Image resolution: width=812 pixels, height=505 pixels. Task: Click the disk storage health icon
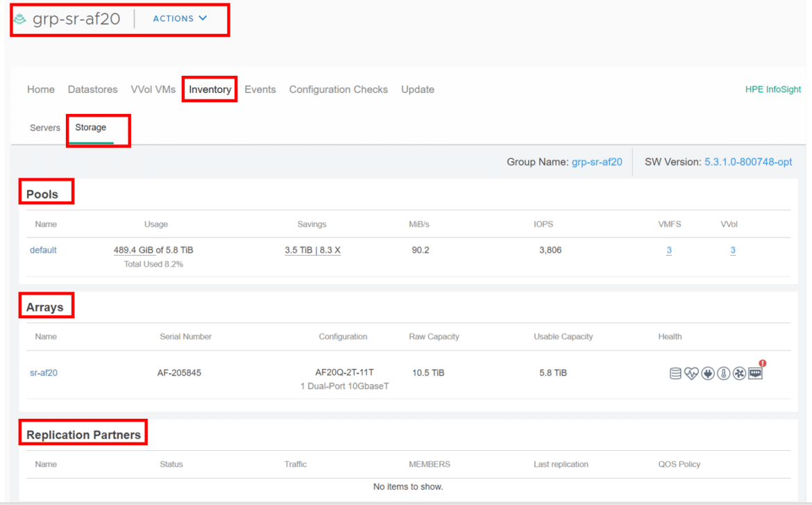(x=675, y=373)
